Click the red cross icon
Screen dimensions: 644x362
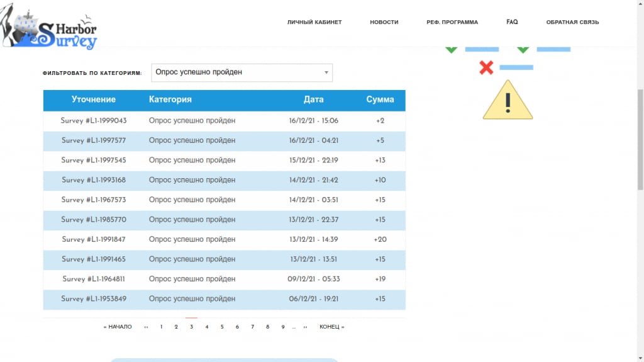click(486, 67)
